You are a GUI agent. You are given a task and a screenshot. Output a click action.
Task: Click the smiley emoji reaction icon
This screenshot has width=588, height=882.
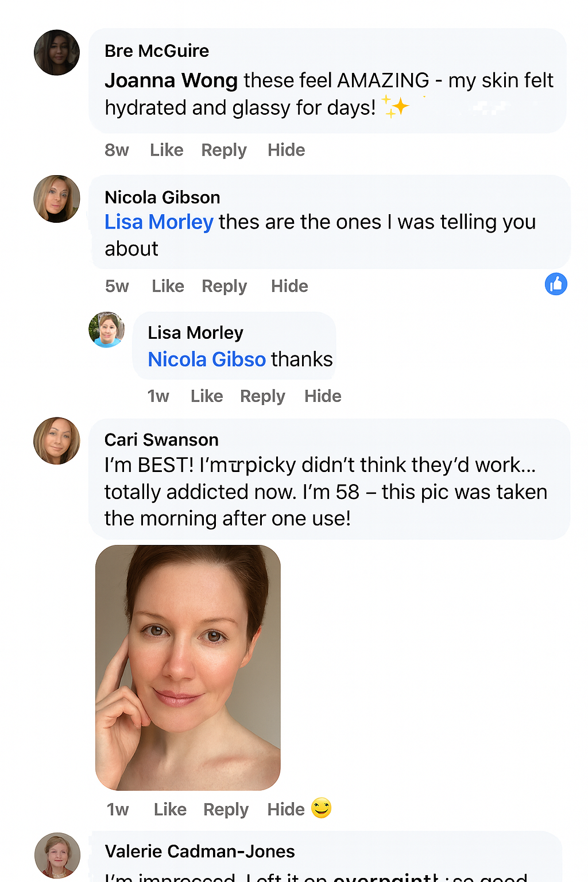[x=322, y=808]
